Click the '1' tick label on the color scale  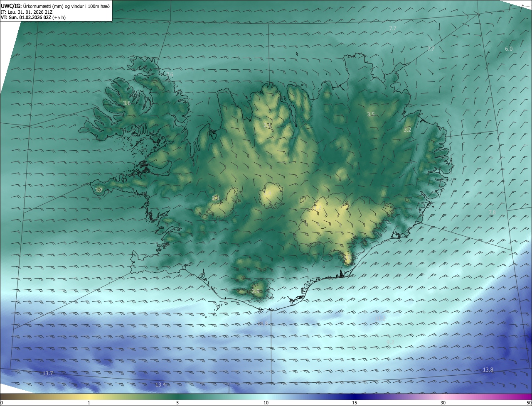click(x=89, y=403)
